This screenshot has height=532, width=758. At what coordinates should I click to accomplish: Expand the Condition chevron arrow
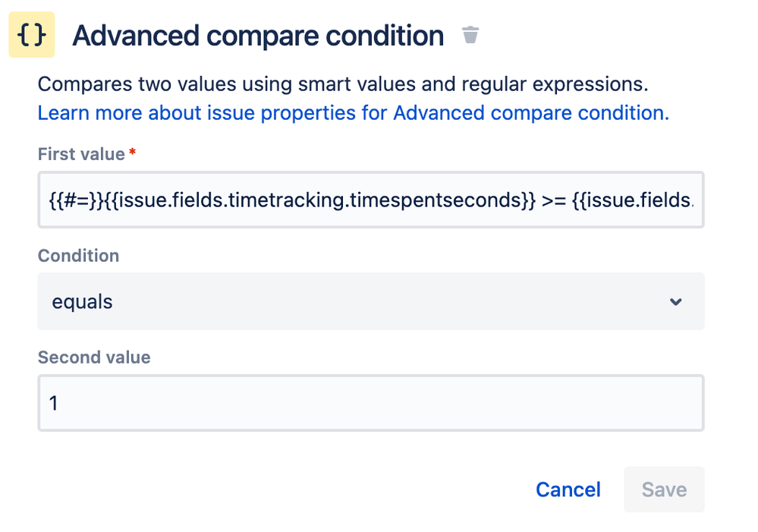[x=676, y=302]
